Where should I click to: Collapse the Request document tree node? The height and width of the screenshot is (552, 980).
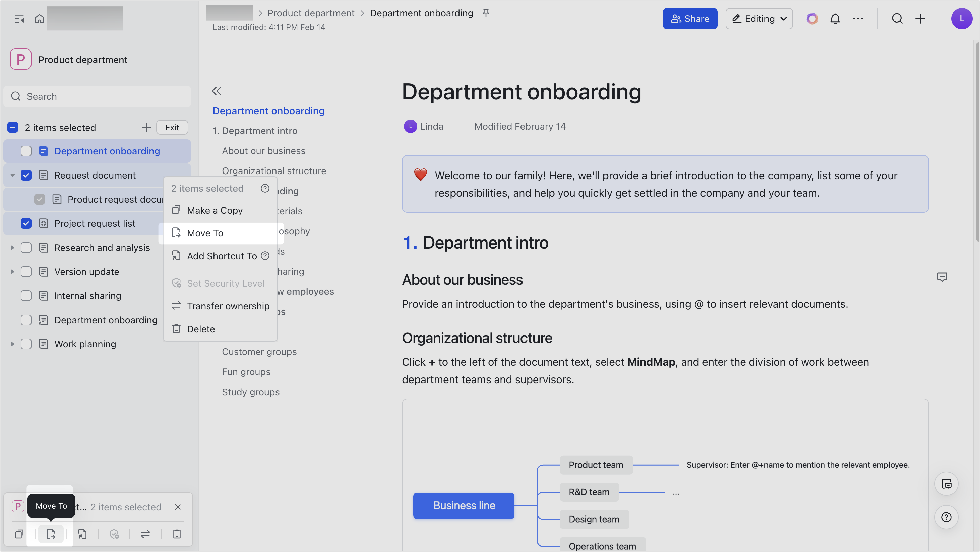(12, 175)
